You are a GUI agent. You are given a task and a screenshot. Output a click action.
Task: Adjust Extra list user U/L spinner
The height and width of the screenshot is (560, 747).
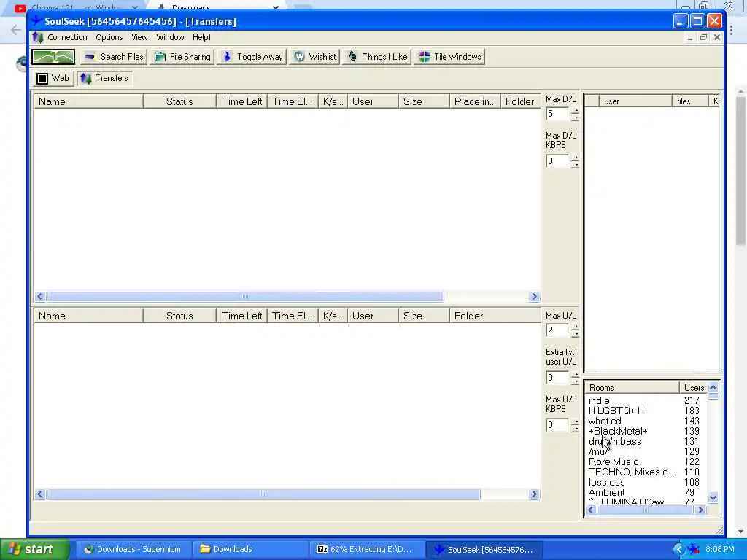click(576, 378)
